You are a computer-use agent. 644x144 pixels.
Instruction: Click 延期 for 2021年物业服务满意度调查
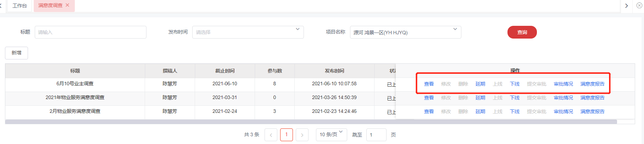pyautogui.click(x=480, y=98)
